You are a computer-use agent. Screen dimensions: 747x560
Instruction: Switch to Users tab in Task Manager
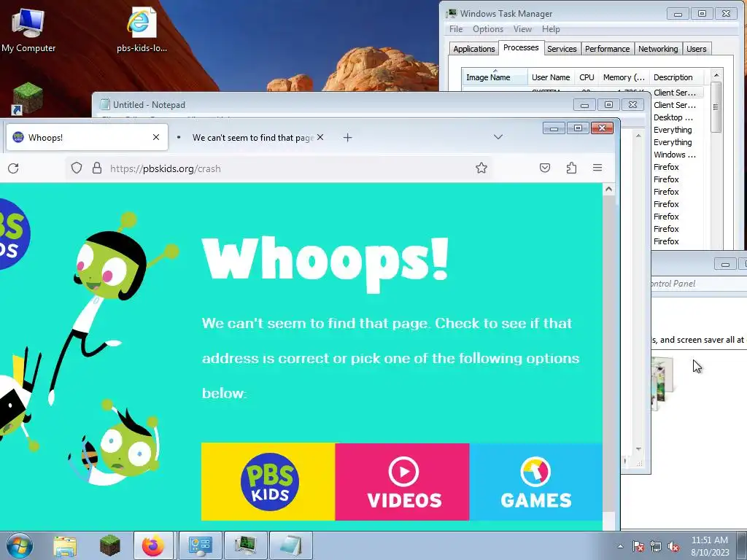tap(696, 49)
